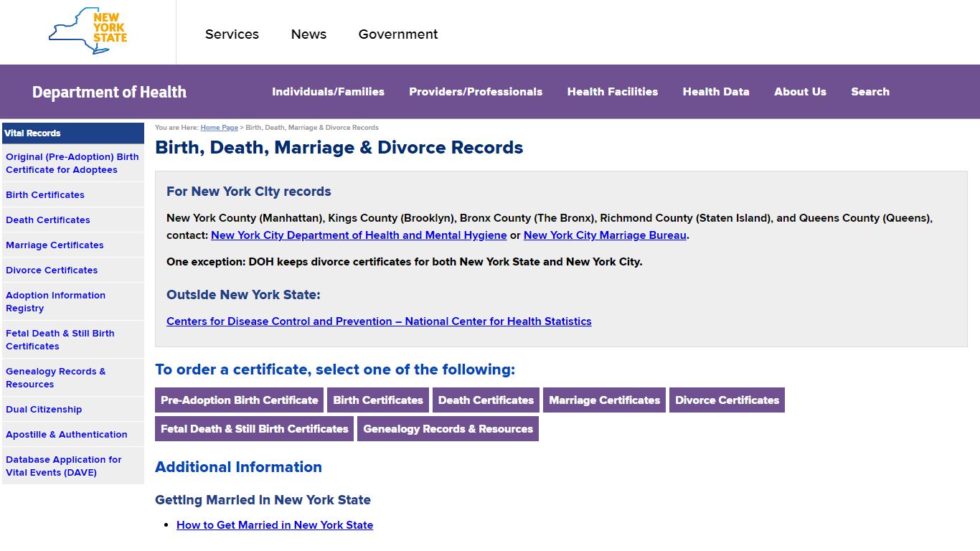Click the Getting Married in New York State heading

pos(263,500)
